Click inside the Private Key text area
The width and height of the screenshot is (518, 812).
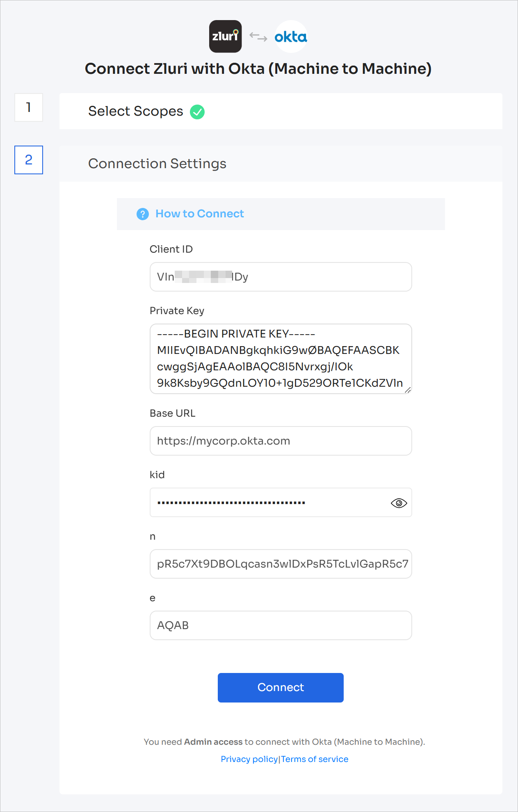tap(281, 359)
